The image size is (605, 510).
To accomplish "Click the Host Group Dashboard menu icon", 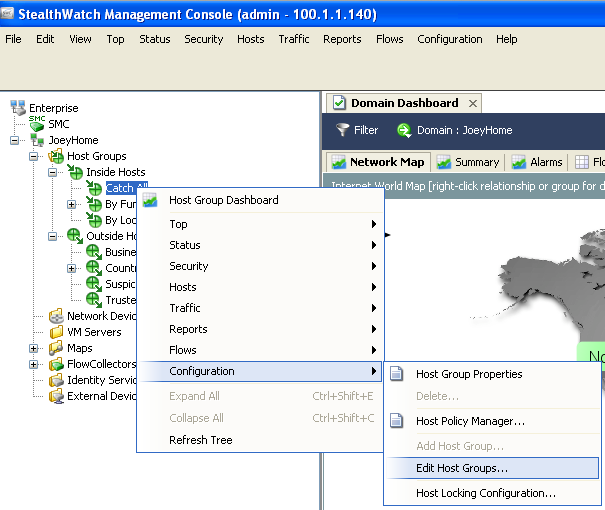I will click(151, 200).
